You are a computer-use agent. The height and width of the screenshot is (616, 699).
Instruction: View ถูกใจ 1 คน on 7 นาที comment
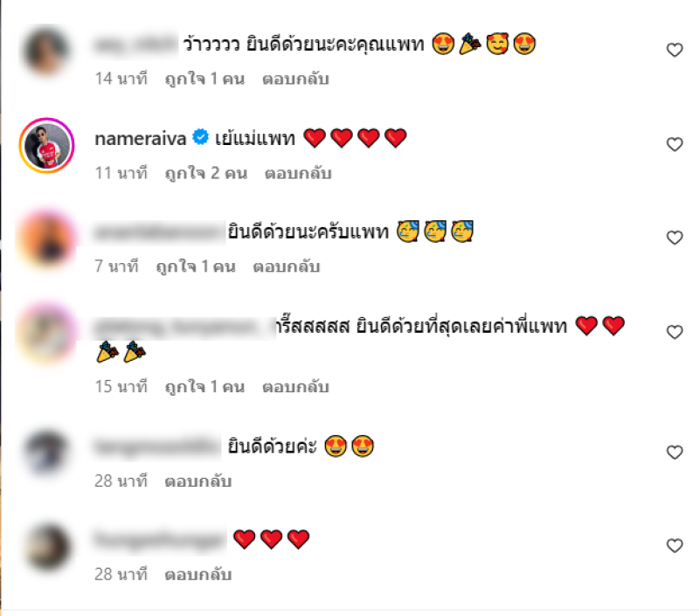(x=196, y=266)
